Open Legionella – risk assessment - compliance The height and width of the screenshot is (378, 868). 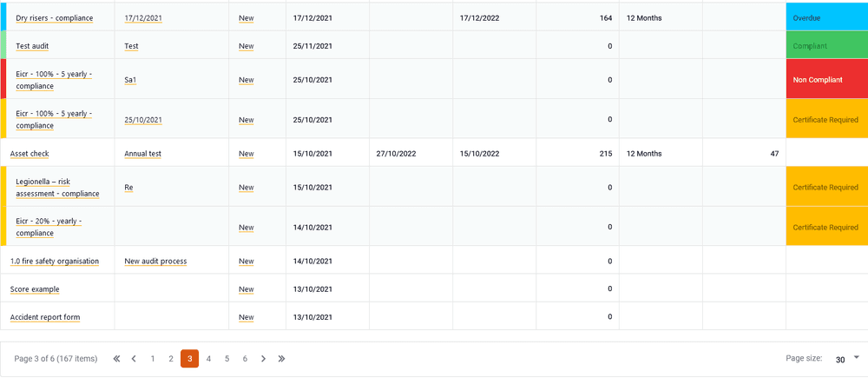click(57, 188)
